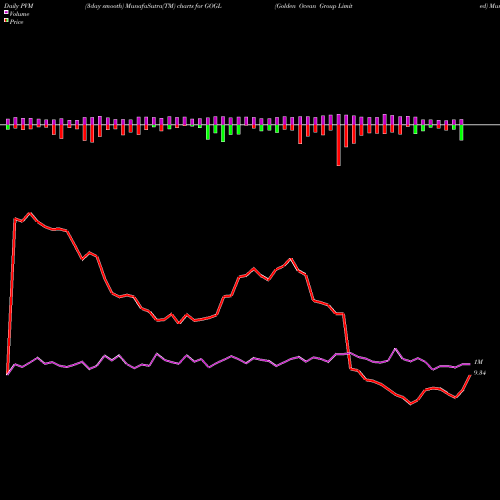Click the MunafaSutra charts for GOGL heading

click(x=153, y=6)
